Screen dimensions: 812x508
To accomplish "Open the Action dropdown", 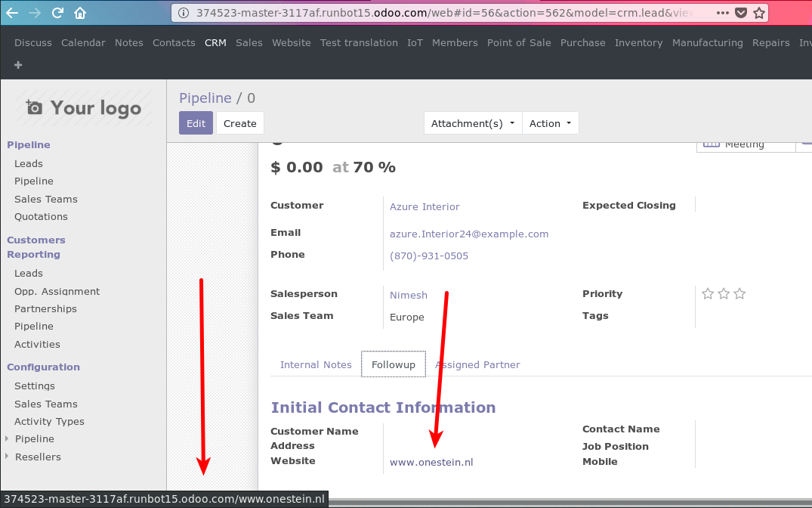I will pyautogui.click(x=551, y=122).
